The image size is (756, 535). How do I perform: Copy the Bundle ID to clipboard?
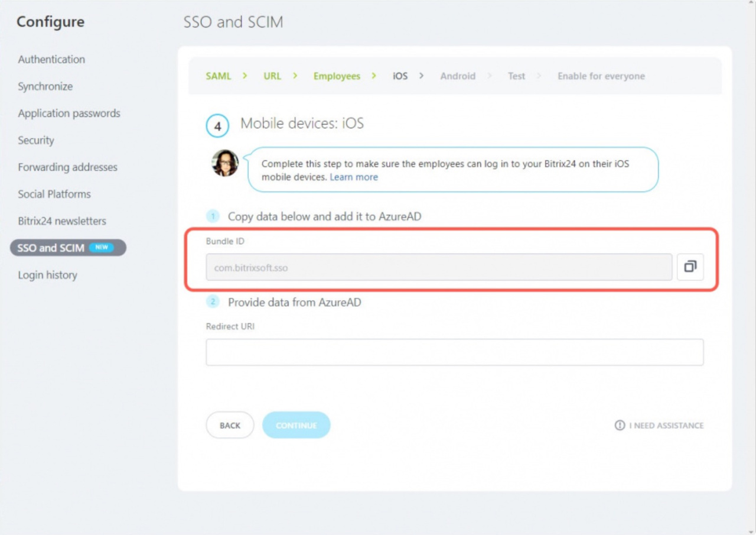click(x=690, y=267)
